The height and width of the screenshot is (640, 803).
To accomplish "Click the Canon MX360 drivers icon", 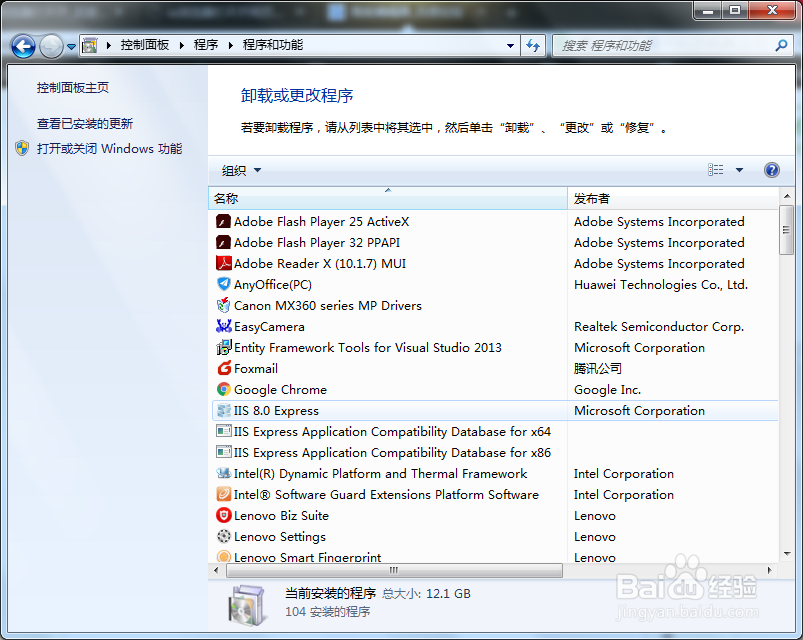I will point(223,306).
